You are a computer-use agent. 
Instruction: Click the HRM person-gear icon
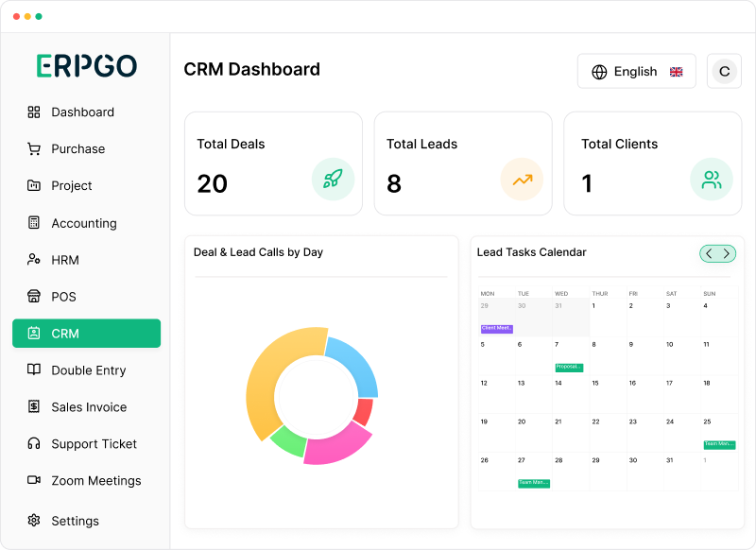pos(34,260)
